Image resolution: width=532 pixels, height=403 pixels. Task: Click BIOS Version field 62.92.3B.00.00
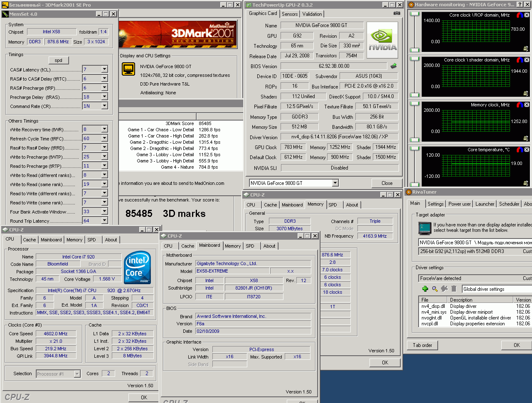coord(334,66)
